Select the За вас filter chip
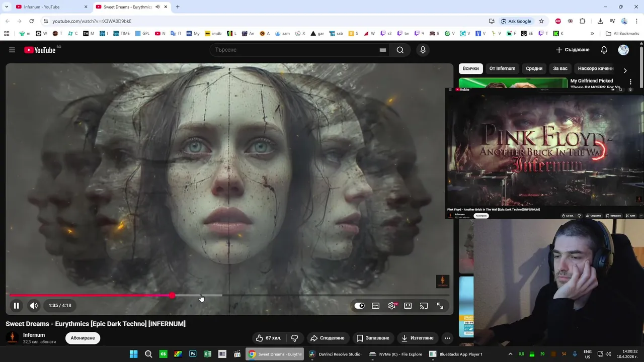This screenshot has height=362, width=644. click(560, 68)
